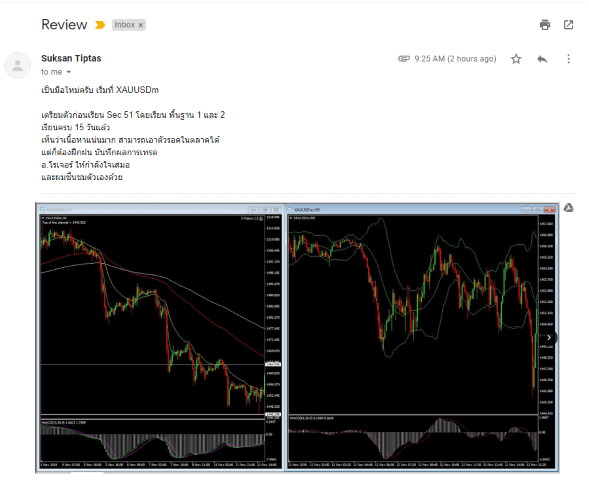Toggle the yellow importance marker
Image resolution: width=589 pixels, height=480 pixels.
point(100,25)
